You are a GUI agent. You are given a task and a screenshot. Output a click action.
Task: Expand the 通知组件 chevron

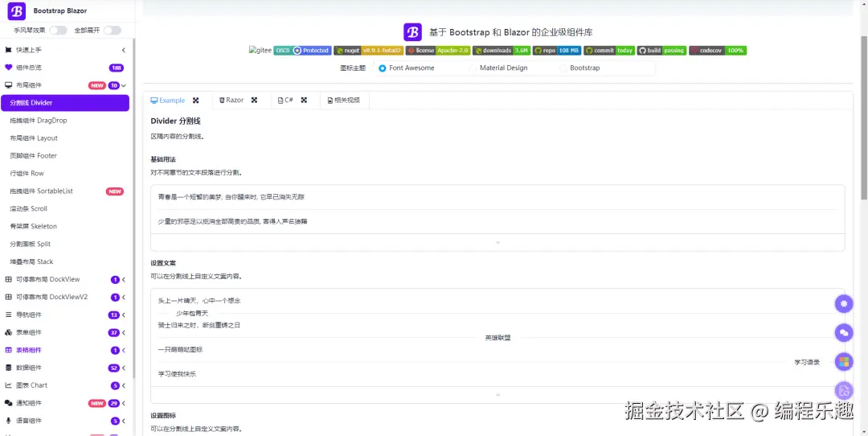124,403
